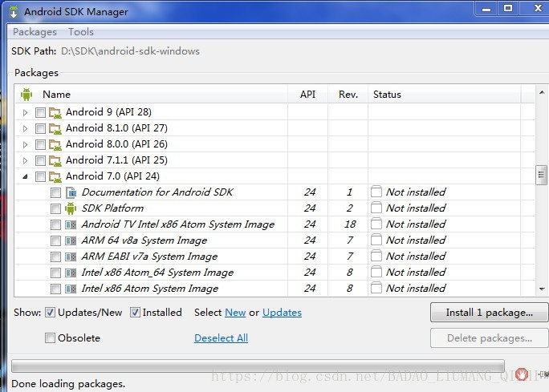This screenshot has width=549, height=392.
Task: Click the Android TV Intel x86 Atom image icon
Action: [x=71, y=224]
